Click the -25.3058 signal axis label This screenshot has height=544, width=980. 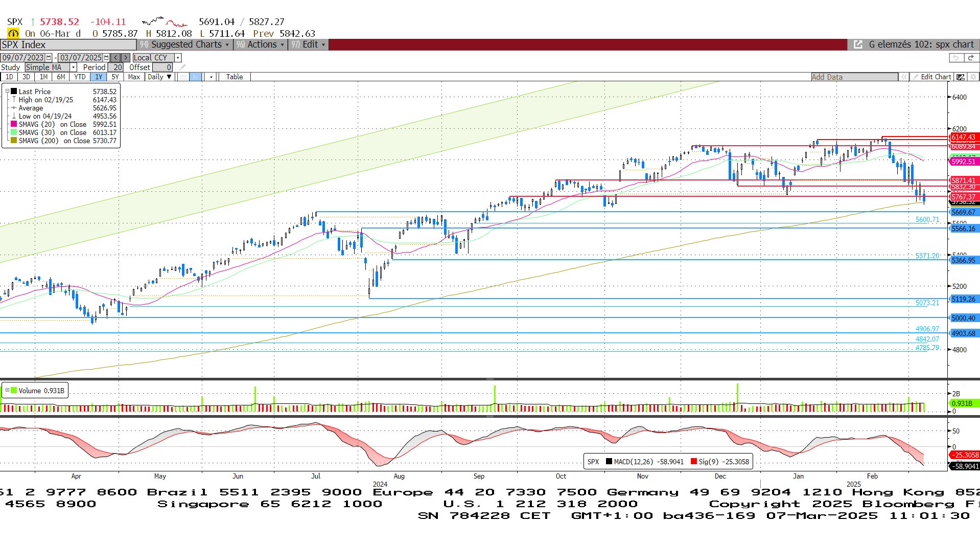click(x=965, y=455)
